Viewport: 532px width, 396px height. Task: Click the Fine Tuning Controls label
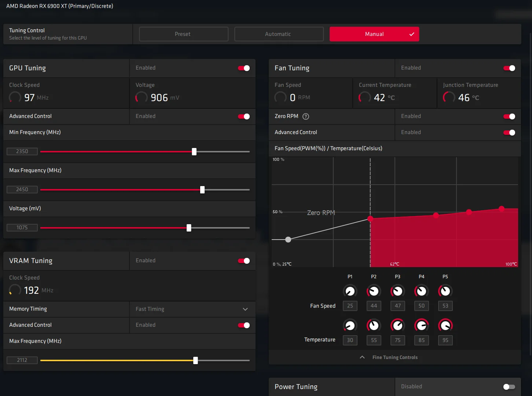(x=395, y=358)
